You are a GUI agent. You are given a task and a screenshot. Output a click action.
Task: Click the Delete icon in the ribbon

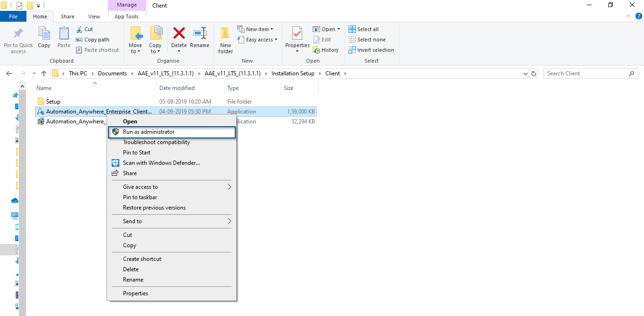(179, 34)
